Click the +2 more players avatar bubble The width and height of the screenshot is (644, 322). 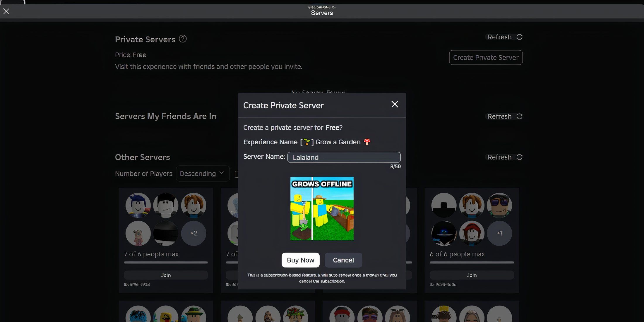click(193, 233)
